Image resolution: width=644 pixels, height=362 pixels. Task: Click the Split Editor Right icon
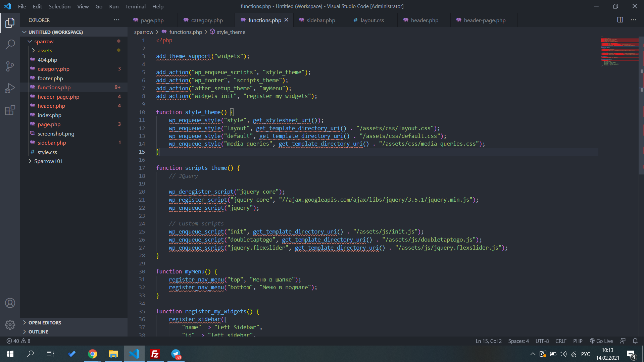click(620, 20)
